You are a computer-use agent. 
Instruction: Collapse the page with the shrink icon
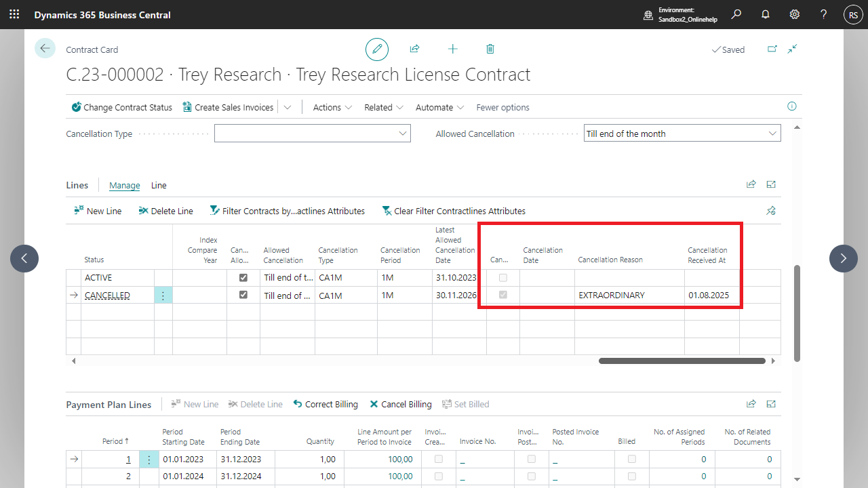point(793,49)
